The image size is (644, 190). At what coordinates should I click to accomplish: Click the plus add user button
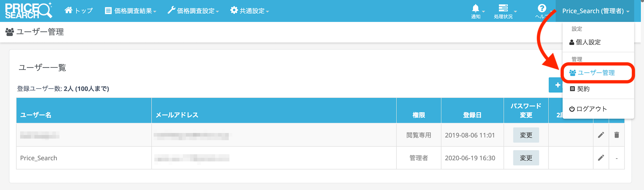click(x=556, y=85)
